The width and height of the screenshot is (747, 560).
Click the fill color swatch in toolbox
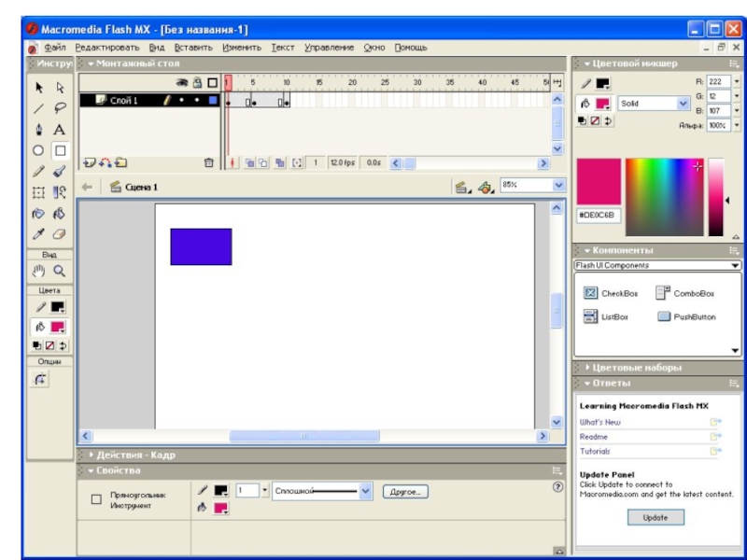coord(57,327)
